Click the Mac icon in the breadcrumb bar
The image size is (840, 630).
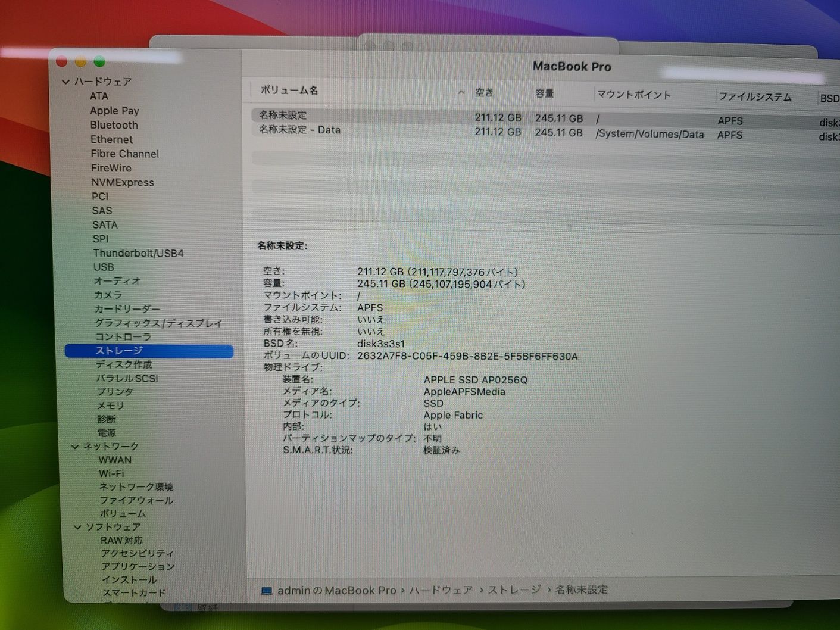[x=266, y=590]
